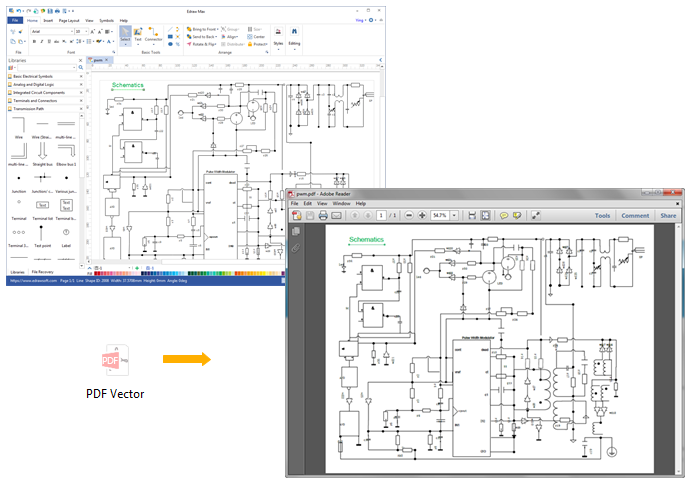Choose the Connector tool
Screen dimensions: 691x483
pyautogui.click(x=154, y=35)
